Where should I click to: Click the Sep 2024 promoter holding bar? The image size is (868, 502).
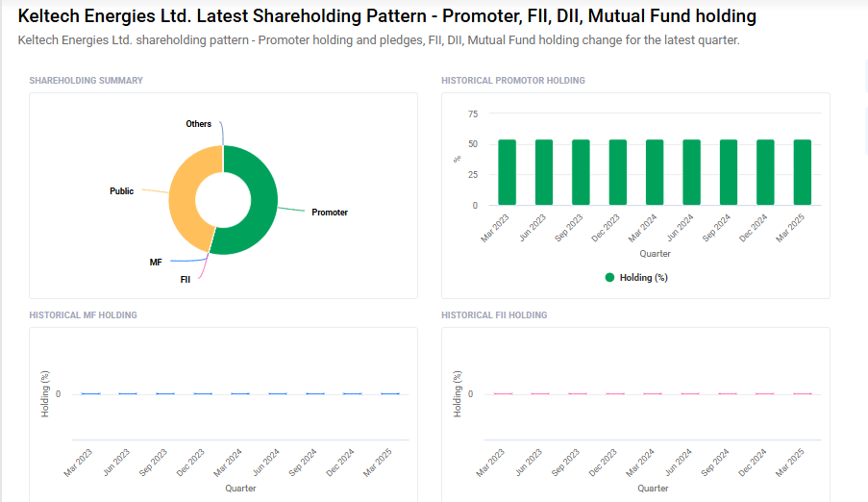(729, 172)
